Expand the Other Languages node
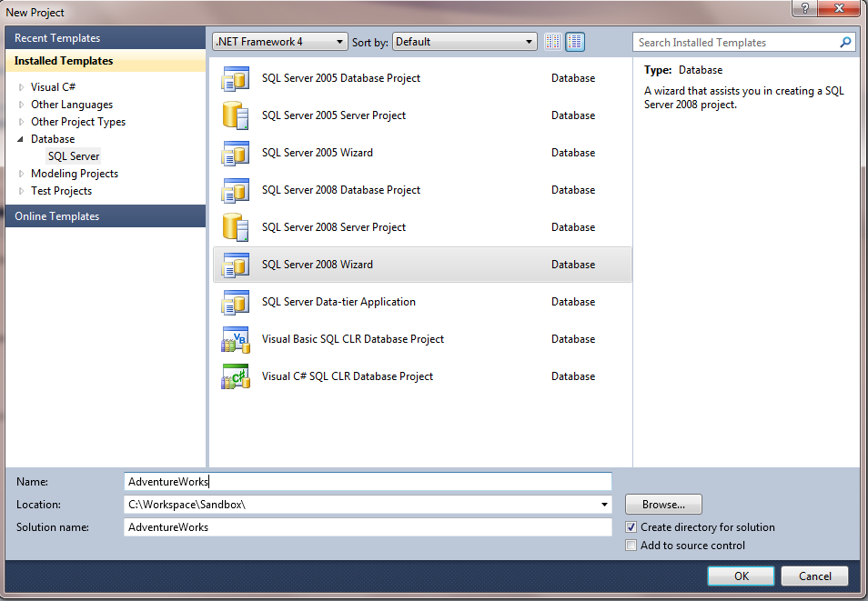This screenshot has width=868, height=601. point(22,104)
